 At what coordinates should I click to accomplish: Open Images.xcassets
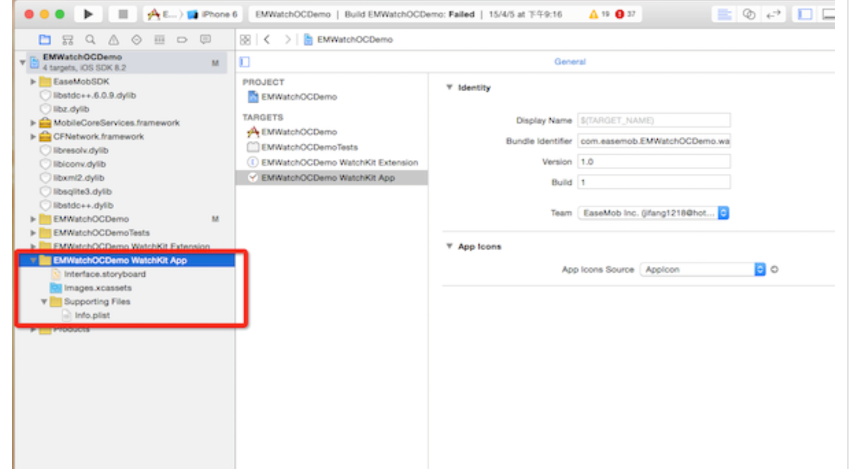click(x=97, y=288)
